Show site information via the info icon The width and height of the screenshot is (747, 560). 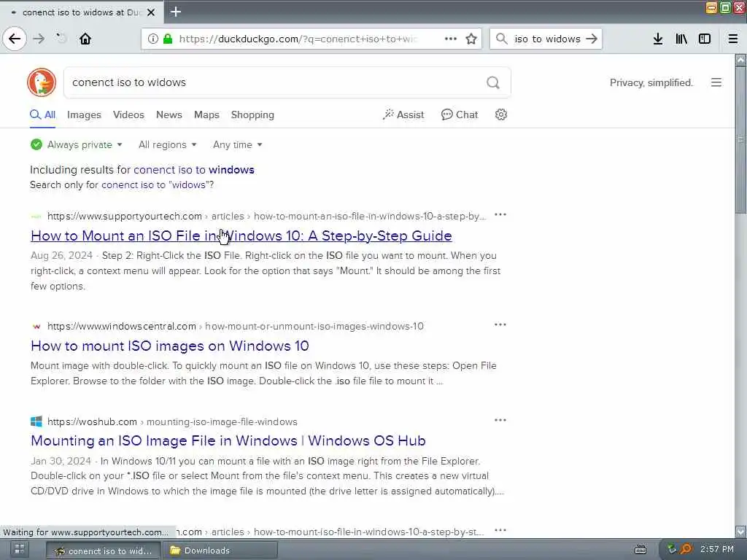152,39
